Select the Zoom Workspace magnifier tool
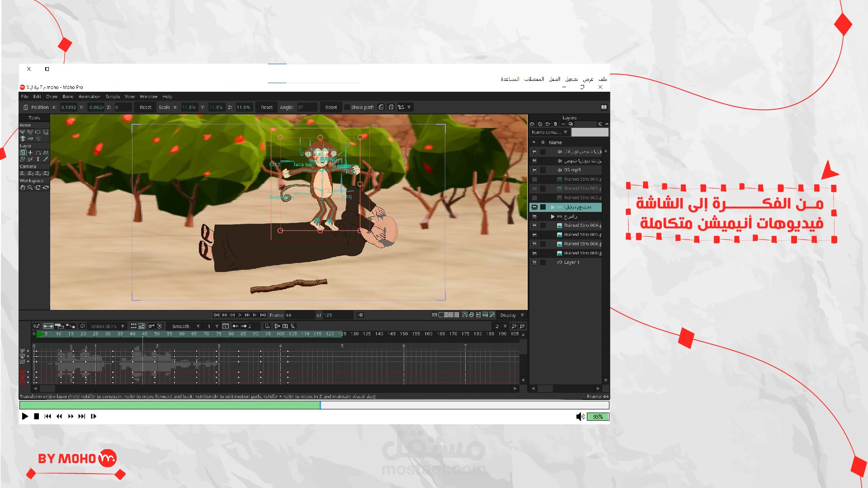 tap(30, 187)
